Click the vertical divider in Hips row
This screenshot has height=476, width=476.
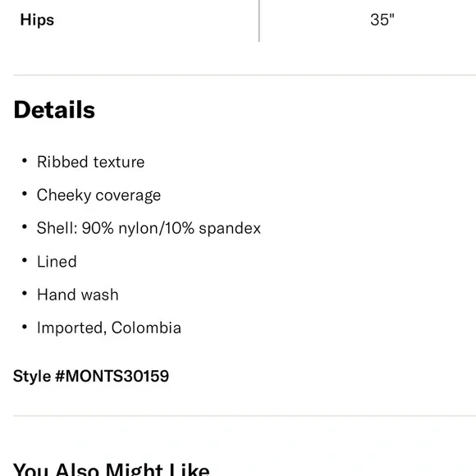(x=259, y=21)
